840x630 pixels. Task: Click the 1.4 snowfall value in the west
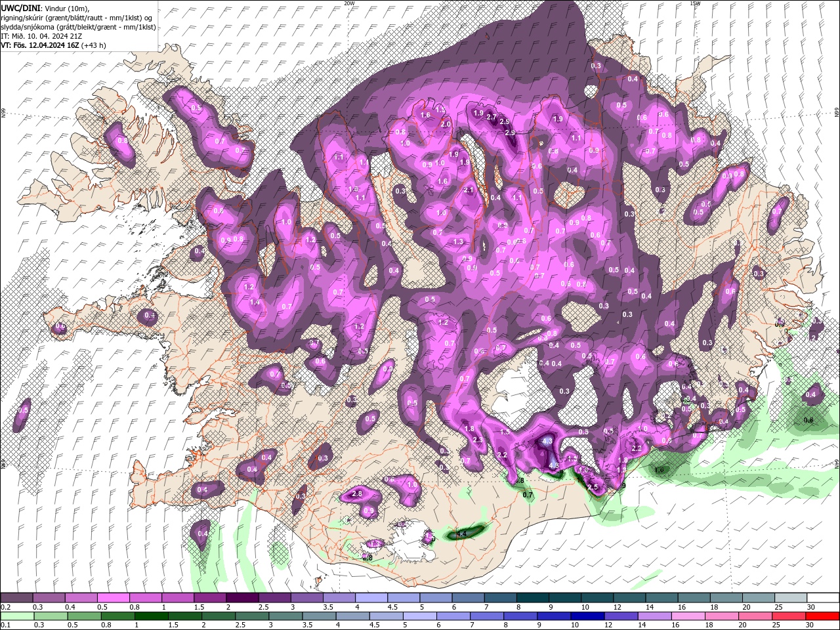pyautogui.click(x=255, y=302)
